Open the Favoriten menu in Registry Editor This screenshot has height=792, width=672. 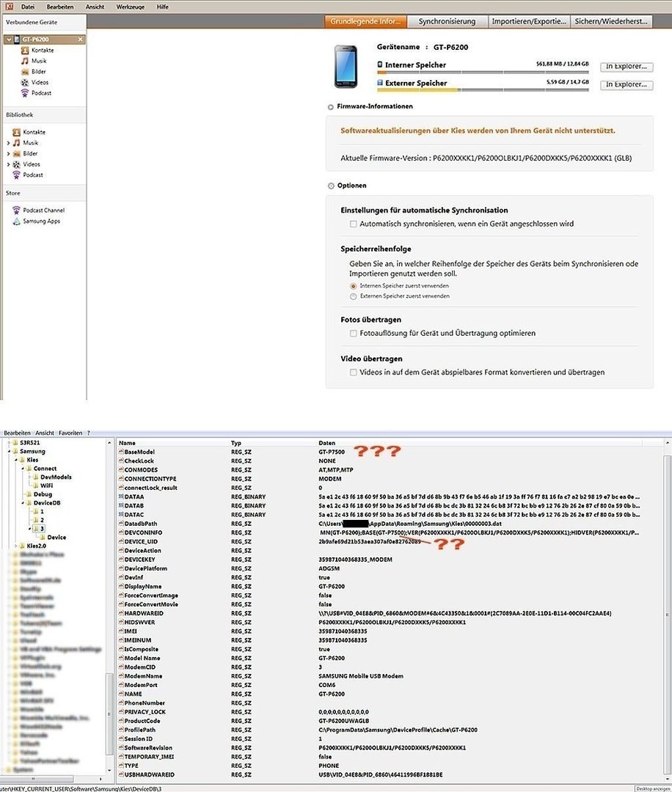(70, 433)
